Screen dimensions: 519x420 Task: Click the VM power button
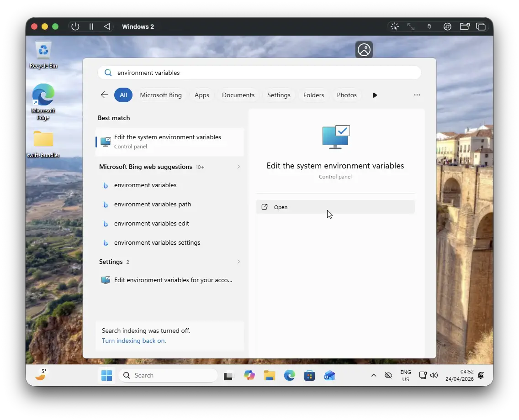(x=75, y=26)
